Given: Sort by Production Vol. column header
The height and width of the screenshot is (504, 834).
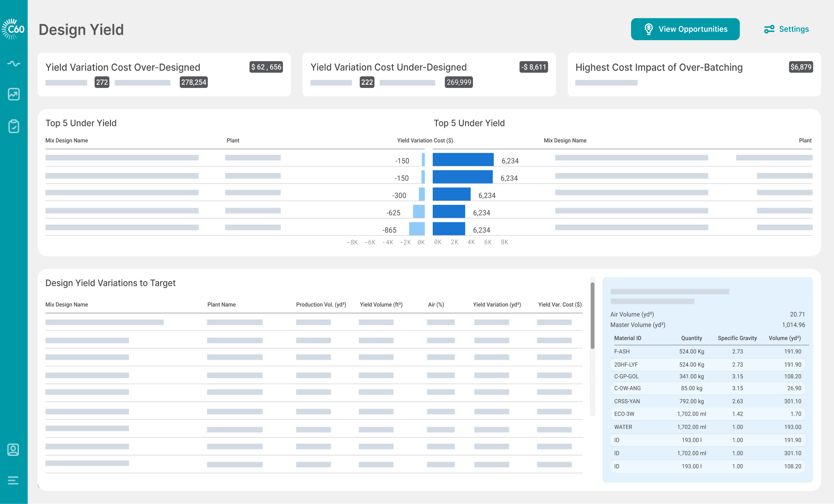Looking at the screenshot, I should click(x=321, y=305).
